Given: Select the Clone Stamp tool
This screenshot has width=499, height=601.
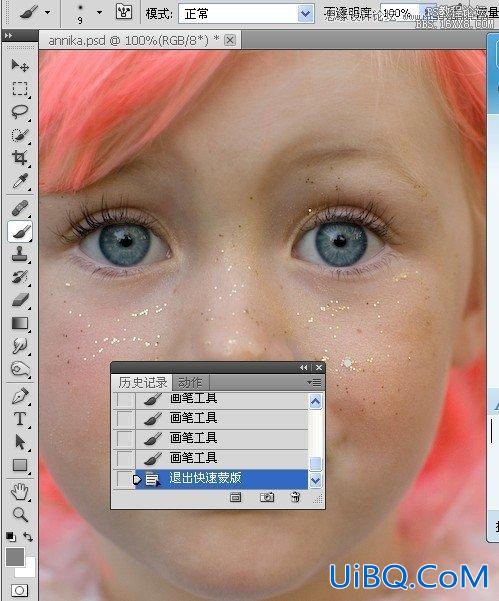Looking at the screenshot, I should click(x=20, y=254).
